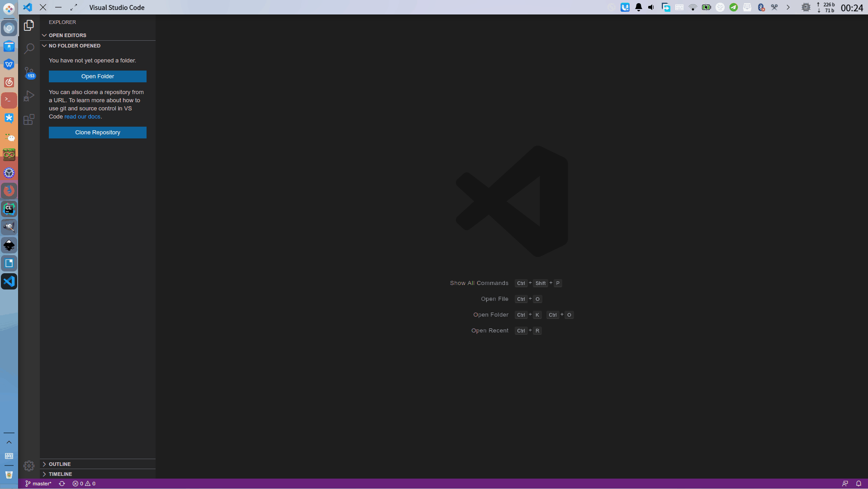Click the Open Recent shortcut label

[490, 331]
